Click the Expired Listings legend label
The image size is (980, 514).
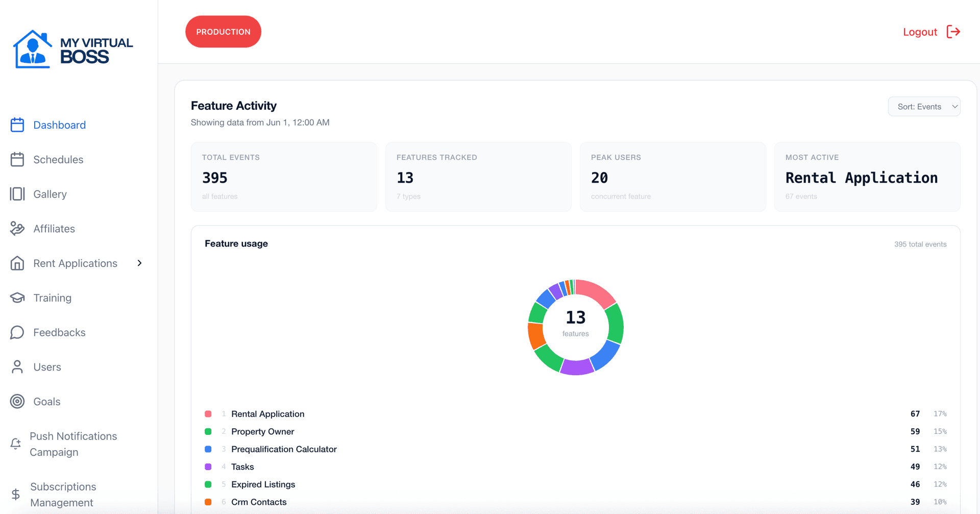point(263,484)
